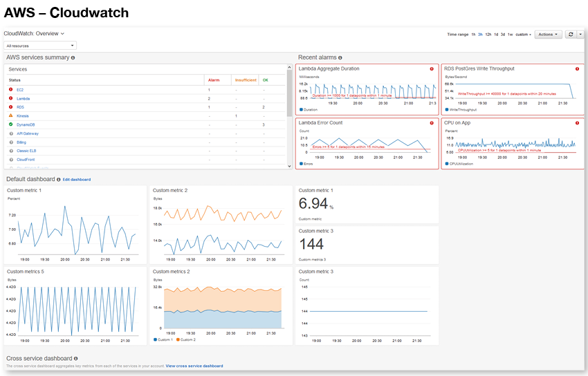Click the Insufficient column header

point(246,80)
